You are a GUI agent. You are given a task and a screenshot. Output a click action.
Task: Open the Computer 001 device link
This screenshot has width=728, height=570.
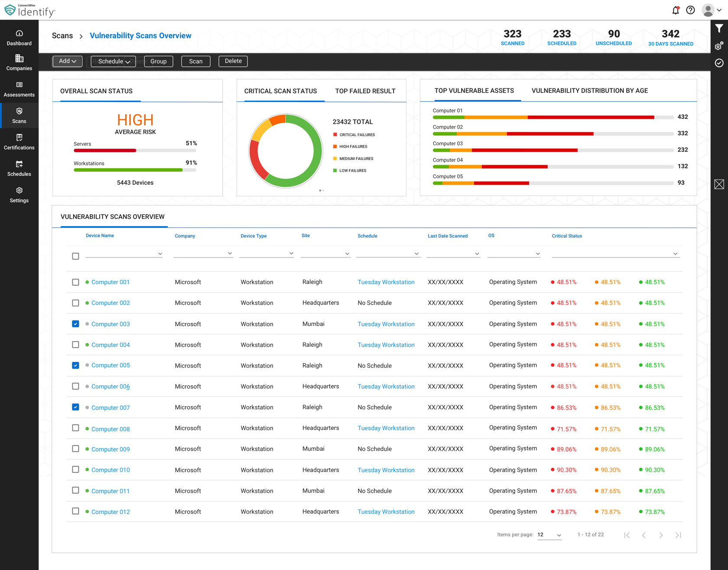coord(110,282)
